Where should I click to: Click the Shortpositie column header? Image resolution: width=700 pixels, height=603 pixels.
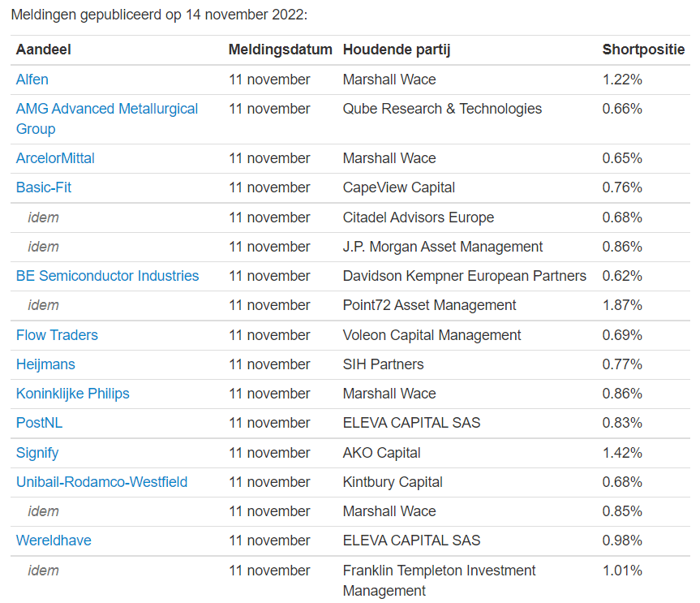tap(643, 50)
